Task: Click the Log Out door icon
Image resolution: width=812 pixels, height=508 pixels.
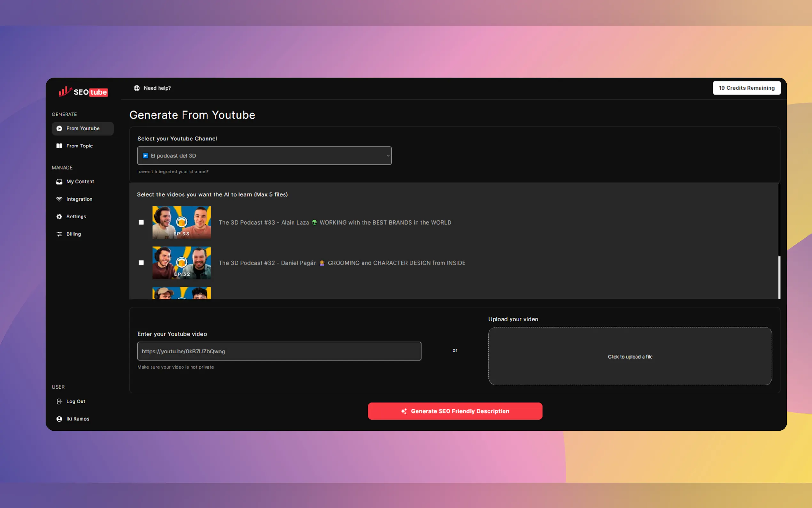Action: (59, 401)
